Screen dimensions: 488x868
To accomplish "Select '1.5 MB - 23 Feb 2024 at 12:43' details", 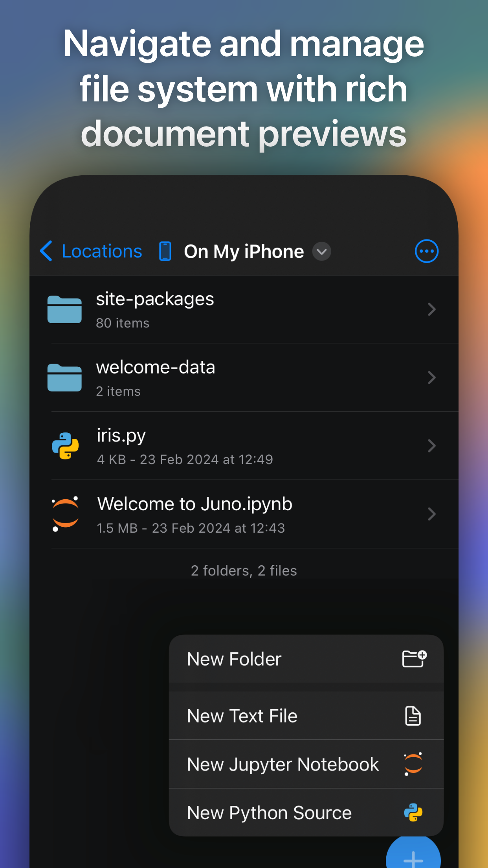I will (191, 528).
